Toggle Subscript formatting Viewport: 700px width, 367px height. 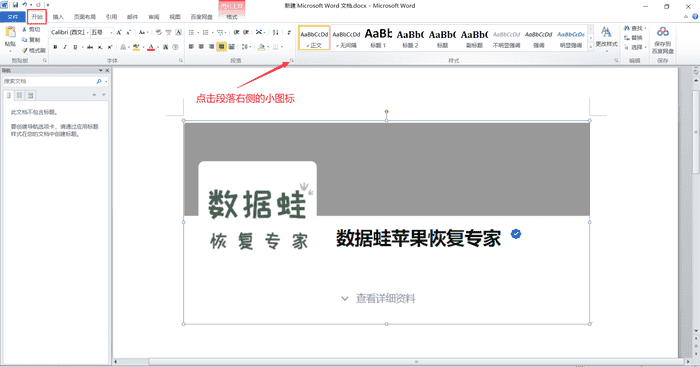[x=100, y=47]
